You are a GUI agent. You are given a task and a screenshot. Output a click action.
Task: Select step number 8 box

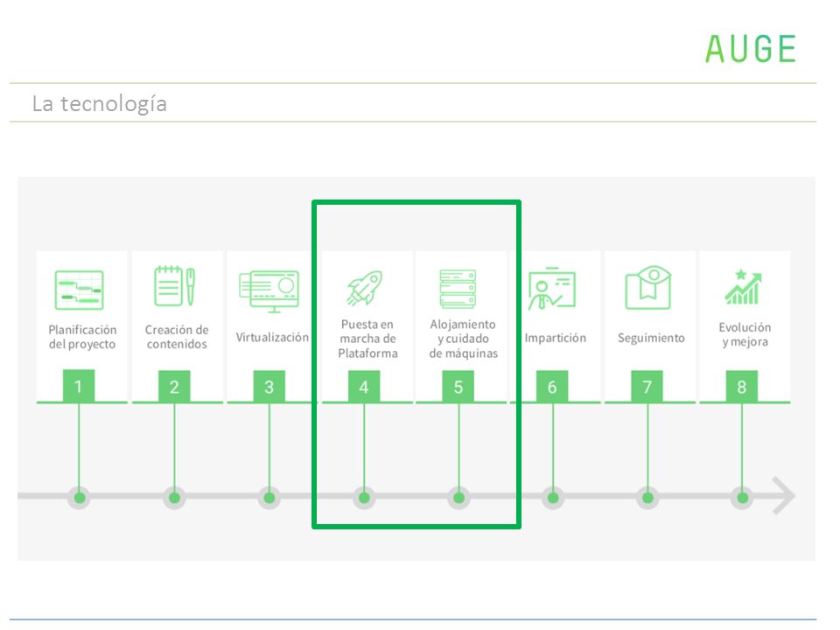click(x=742, y=386)
